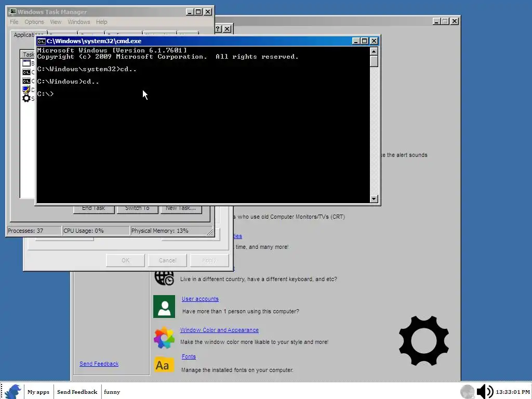The image size is (532, 399).
Task: Close the dialog behind Task Manager
Action: pos(228,29)
